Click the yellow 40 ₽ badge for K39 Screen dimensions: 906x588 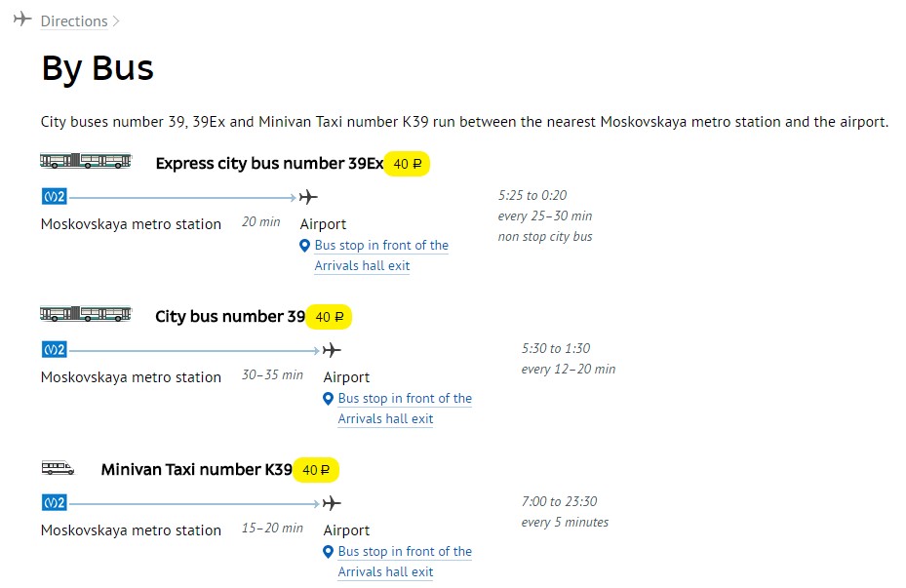click(x=316, y=470)
